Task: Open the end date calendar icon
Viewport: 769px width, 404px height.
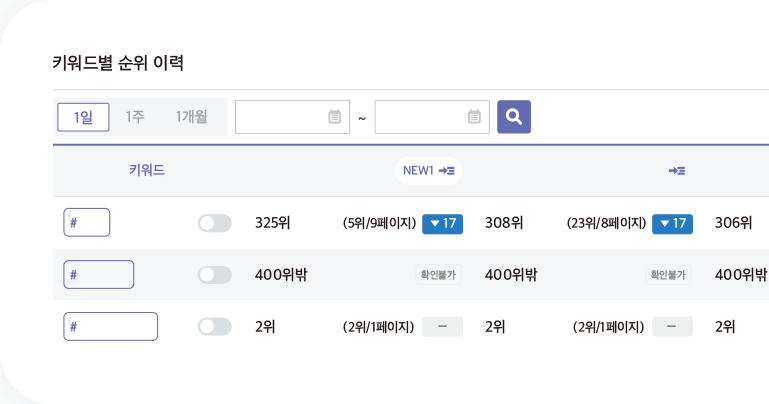Action: pos(474,117)
